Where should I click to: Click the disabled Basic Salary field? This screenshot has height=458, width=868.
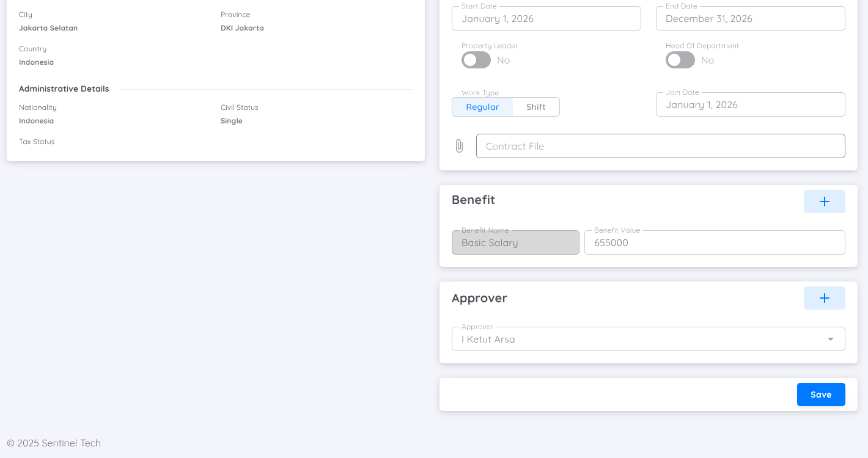coord(515,242)
